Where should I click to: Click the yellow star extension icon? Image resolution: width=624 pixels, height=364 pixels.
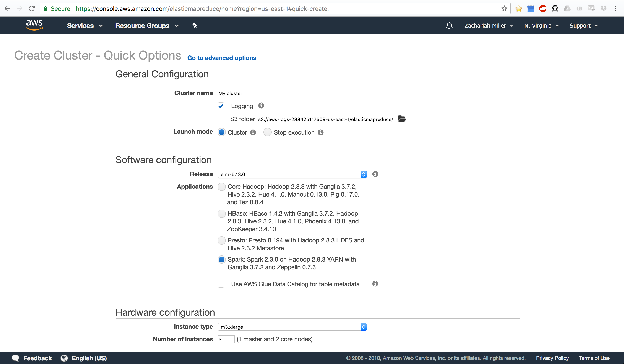point(518,9)
